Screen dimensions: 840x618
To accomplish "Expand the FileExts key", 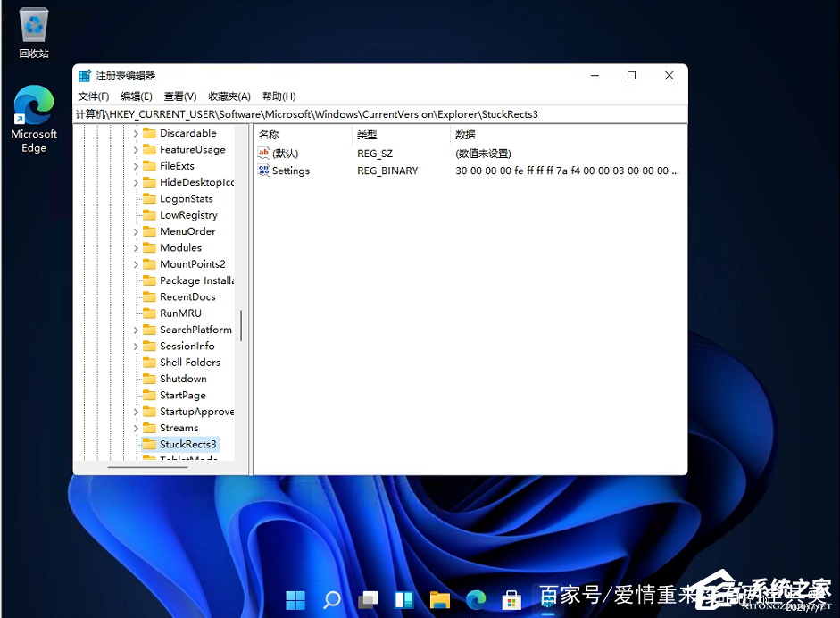I will (x=136, y=166).
